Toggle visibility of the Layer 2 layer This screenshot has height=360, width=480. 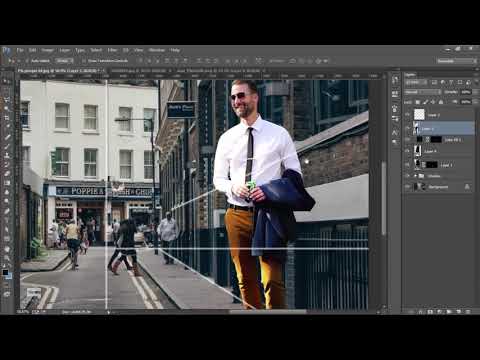tap(407, 115)
